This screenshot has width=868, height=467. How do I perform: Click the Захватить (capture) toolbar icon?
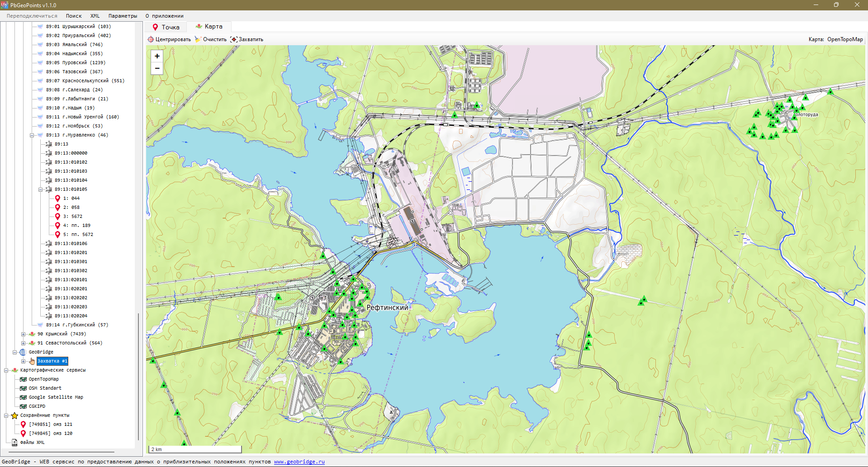click(233, 39)
